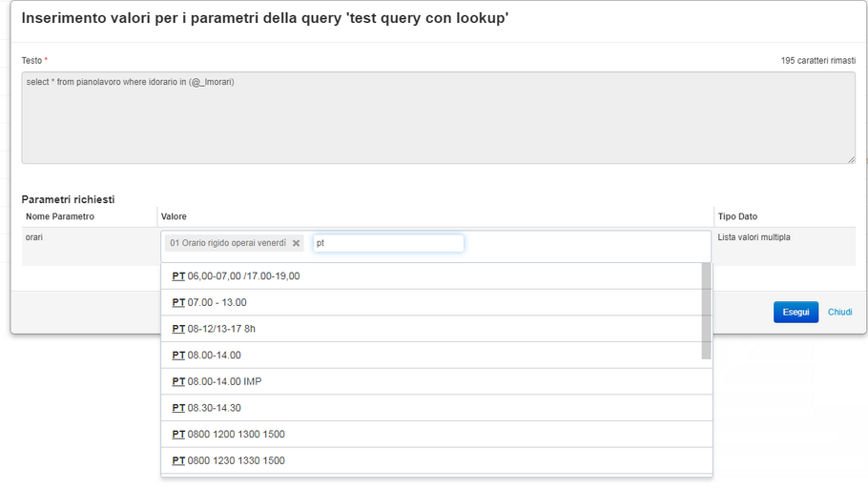Select 'PT 08.30-14.30' from the dropdown
This screenshot has height=489, width=868.
tap(207, 408)
